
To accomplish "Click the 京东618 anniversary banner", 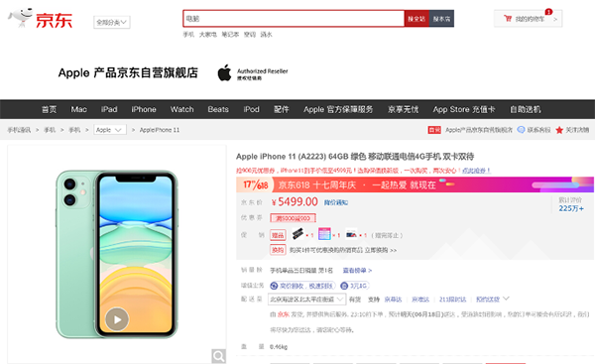I will [416, 184].
